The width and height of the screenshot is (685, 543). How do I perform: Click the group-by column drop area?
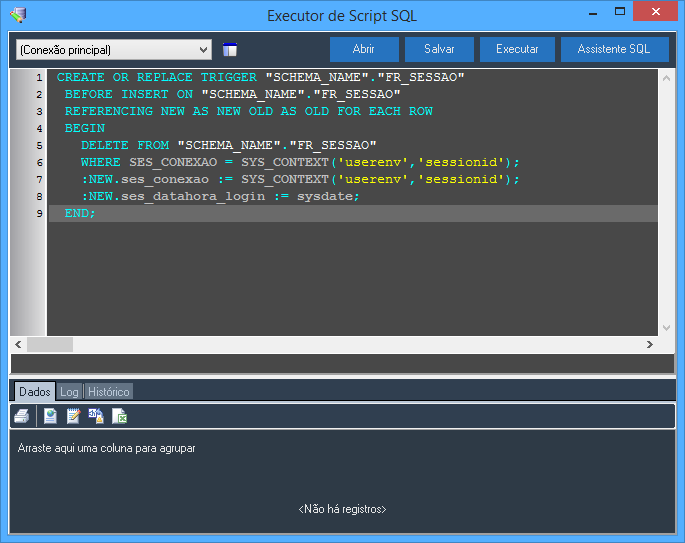[x=107, y=448]
